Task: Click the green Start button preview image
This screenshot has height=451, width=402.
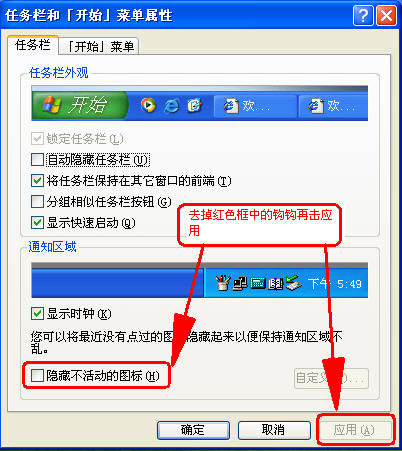Action: (79, 105)
